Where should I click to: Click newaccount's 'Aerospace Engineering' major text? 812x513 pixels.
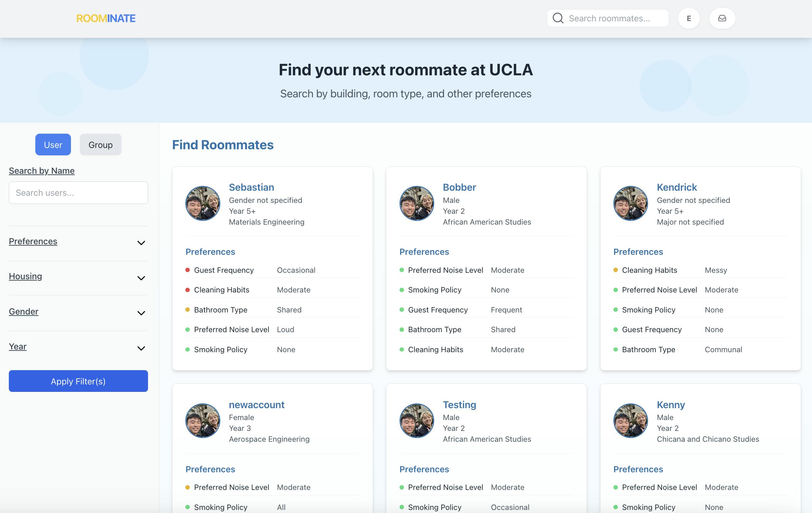tap(269, 439)
